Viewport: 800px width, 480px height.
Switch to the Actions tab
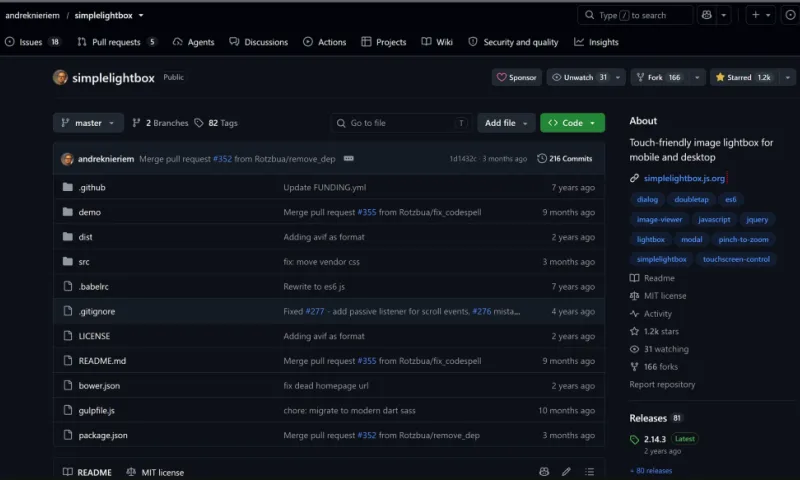click(x=324, y=42)
